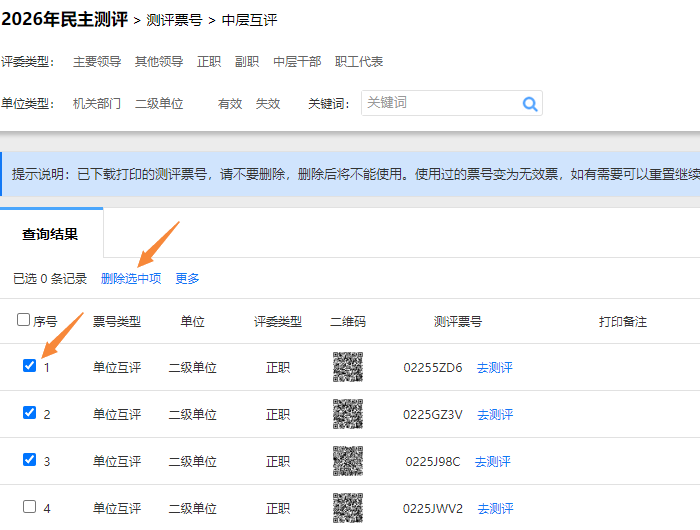Screen dimensions: 700x530
Task: Click 删除选中项 to delete selected rows
Action: 131,279
